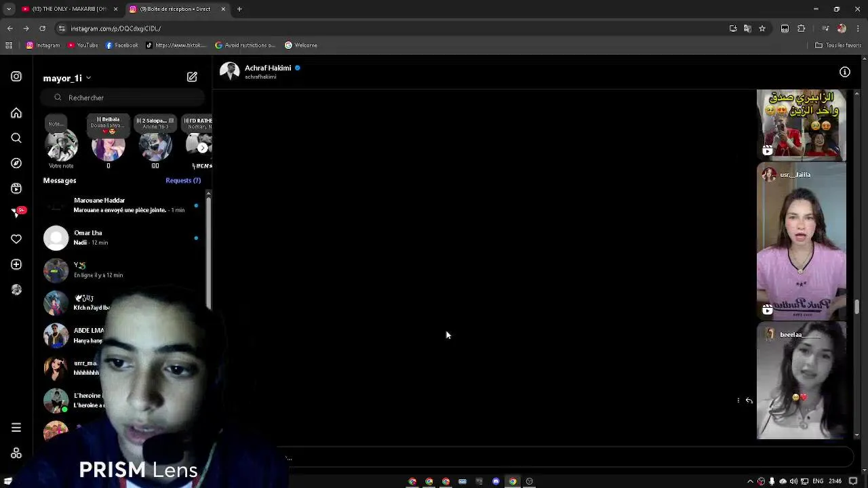Viewport: 868px width, 488px height.
Task: Open Messages icon with red badge
Action: (x=18, y=213)
